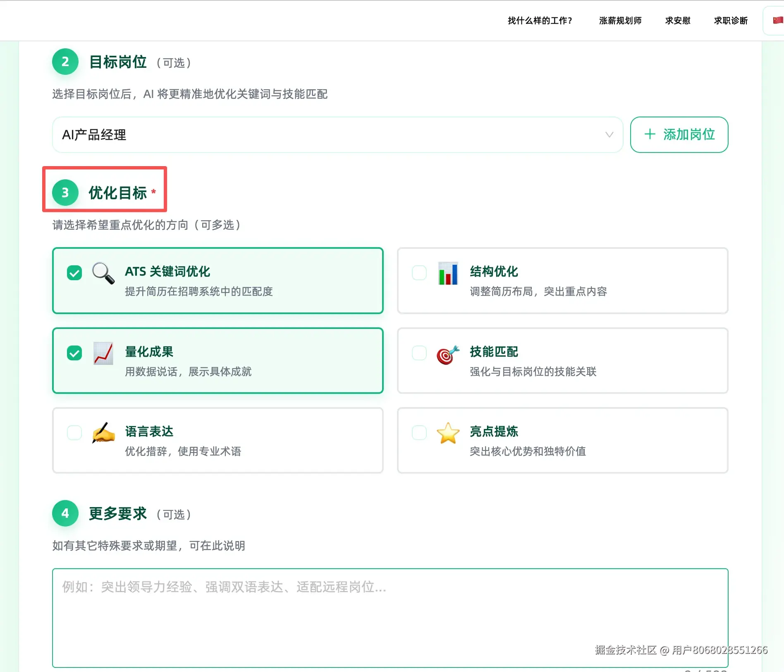
Task: Click the writing hand icon for 语言表达
Action: 103,433
